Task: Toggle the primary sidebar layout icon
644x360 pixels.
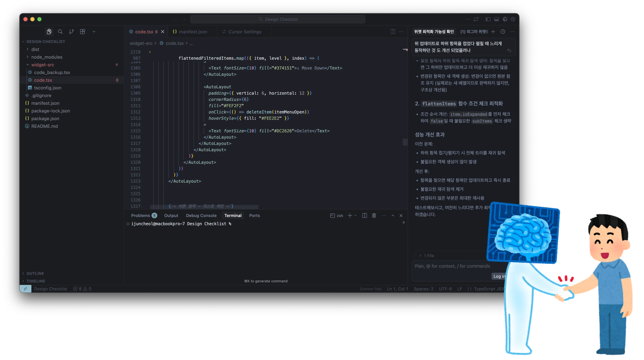Action: (x=488, y=19)
